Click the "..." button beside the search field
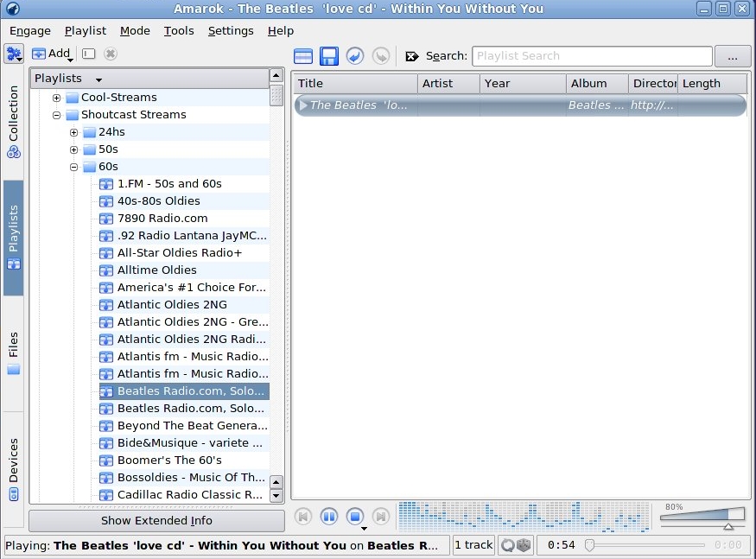This screenshot has width=756, height=559. click(733, 56)
